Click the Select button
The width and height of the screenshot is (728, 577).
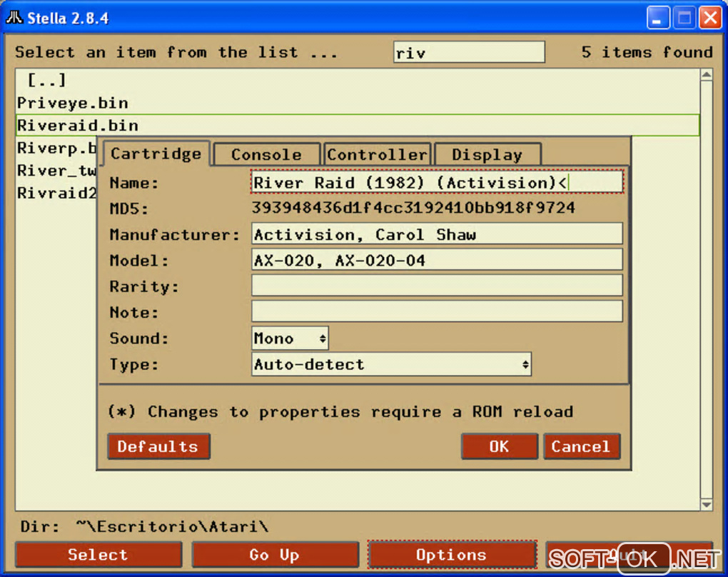(98, 555)
